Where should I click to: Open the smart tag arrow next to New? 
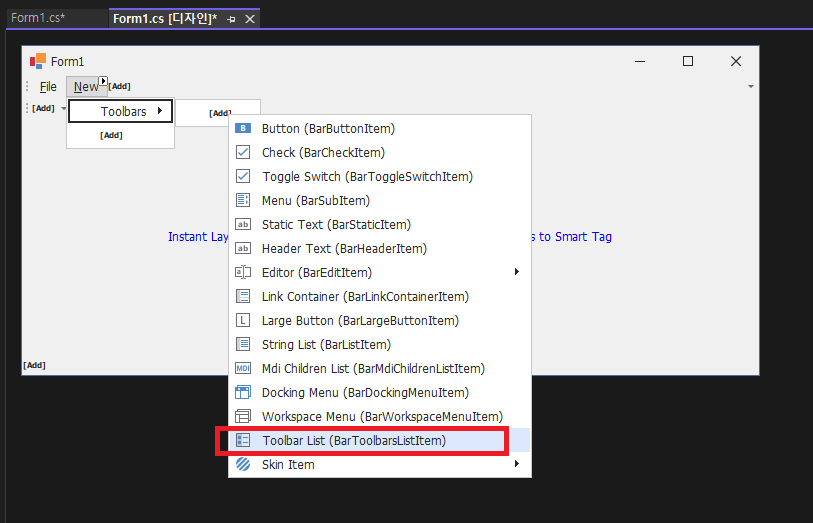tap(103, 81)
